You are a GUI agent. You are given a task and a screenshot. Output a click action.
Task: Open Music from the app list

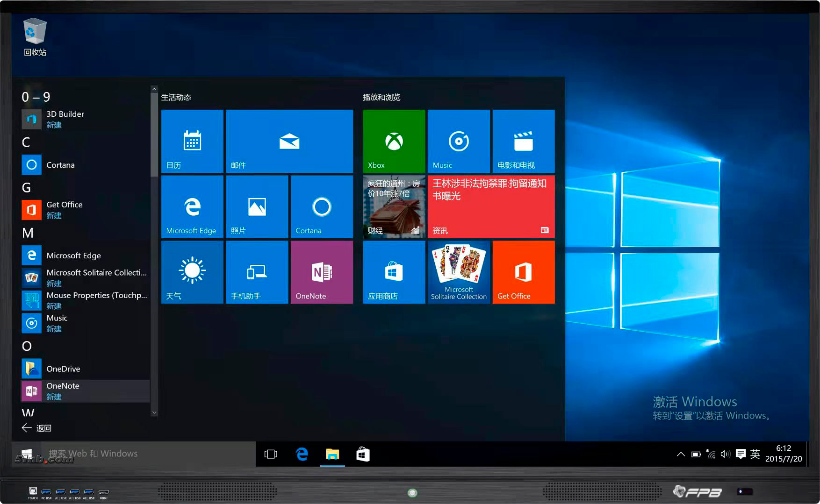85,323
